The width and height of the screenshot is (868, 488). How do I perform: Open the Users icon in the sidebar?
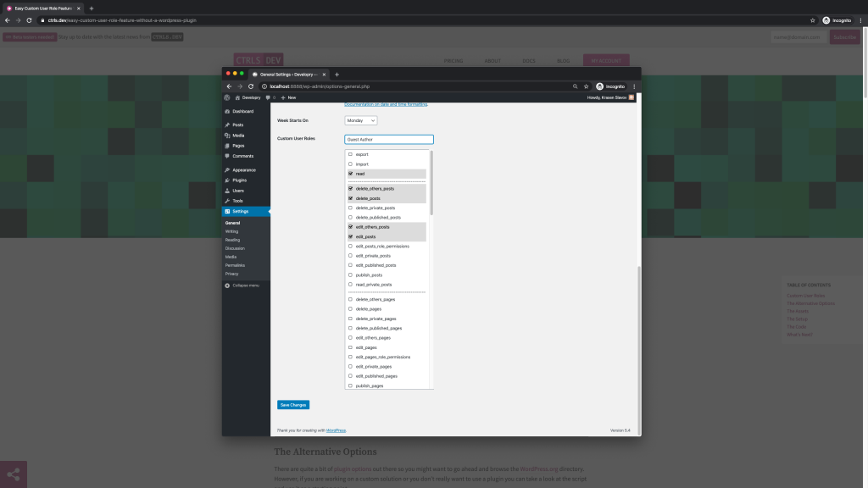click(227, 191)
